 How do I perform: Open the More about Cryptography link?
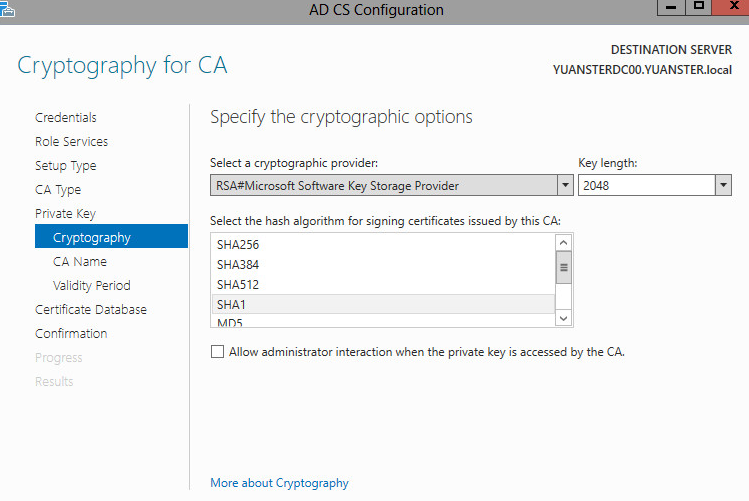(x=279, y=483)
